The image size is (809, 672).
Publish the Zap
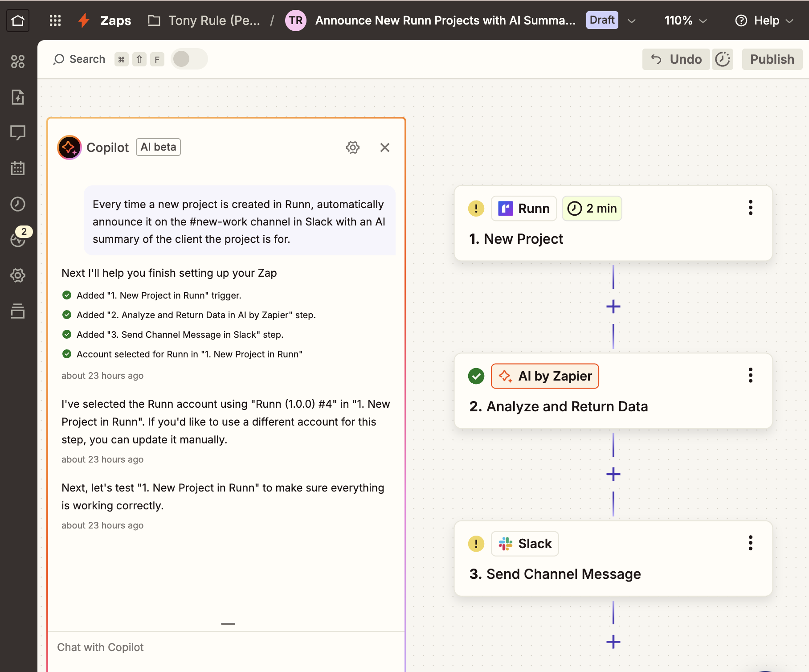(x=772, y=59)
